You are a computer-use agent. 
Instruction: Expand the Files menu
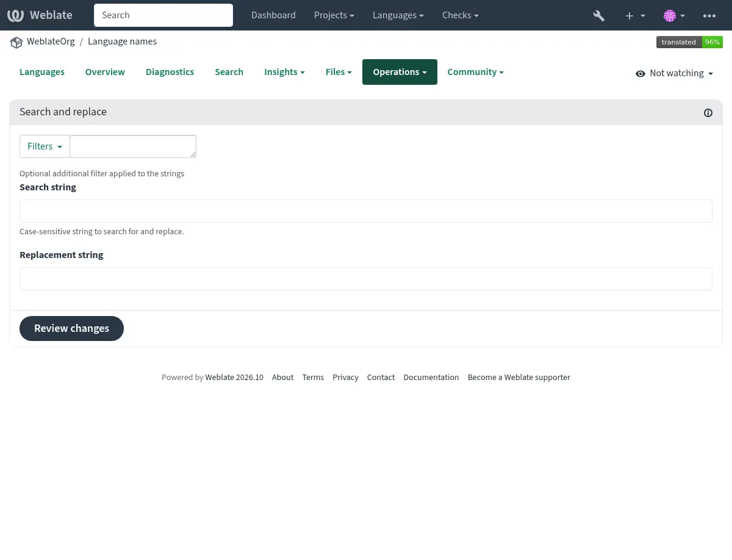[339, 72]
